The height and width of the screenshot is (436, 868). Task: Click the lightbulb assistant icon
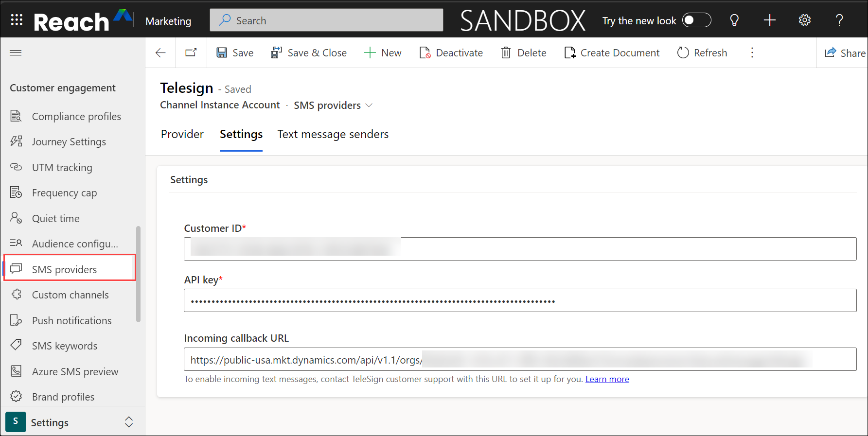pyautogui.click(x=734, y=20)
